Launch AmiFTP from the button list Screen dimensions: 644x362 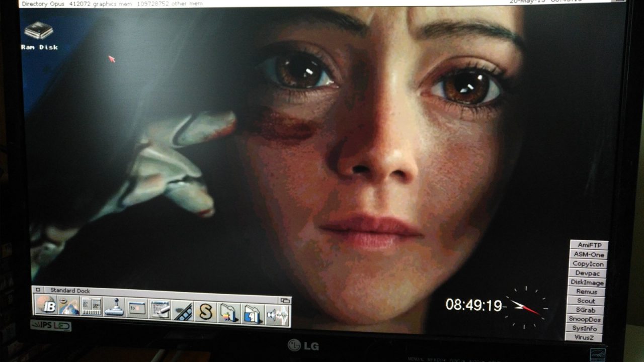tap(589, 245)
